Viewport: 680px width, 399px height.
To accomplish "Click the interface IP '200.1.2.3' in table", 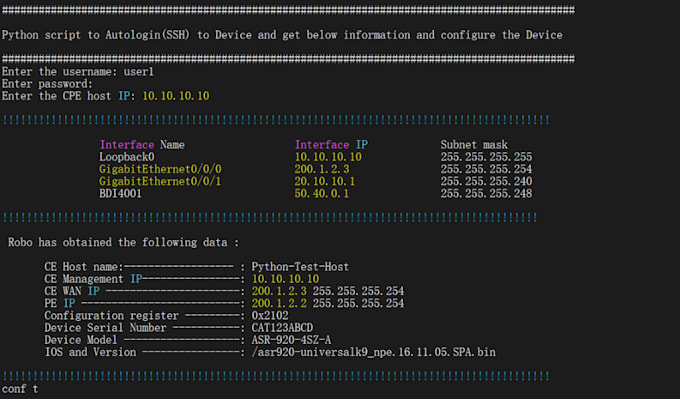I will (322, 169).
